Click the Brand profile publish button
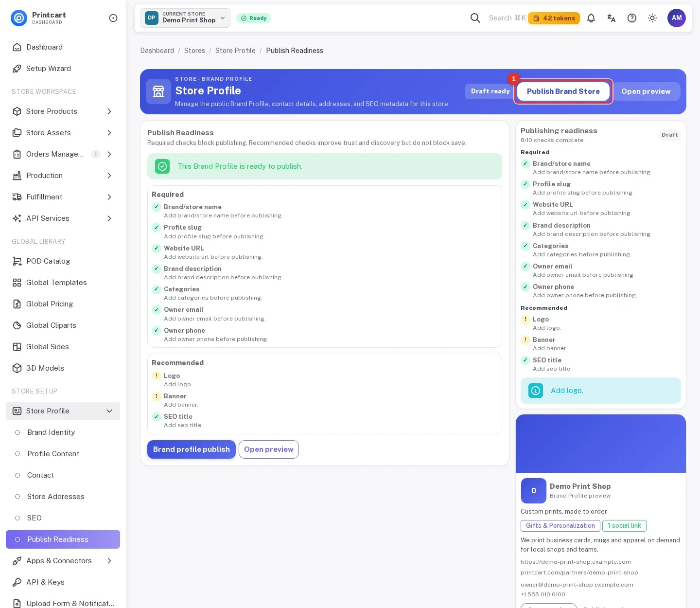The image size is (700, 608). coord(192,449)
